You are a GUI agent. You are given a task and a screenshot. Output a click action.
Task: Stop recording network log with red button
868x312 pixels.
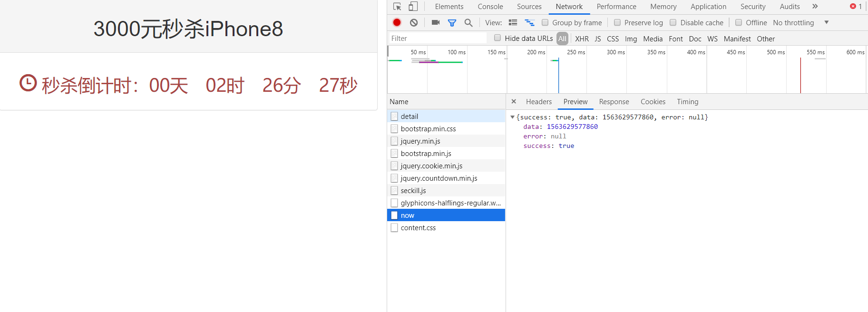397,22
